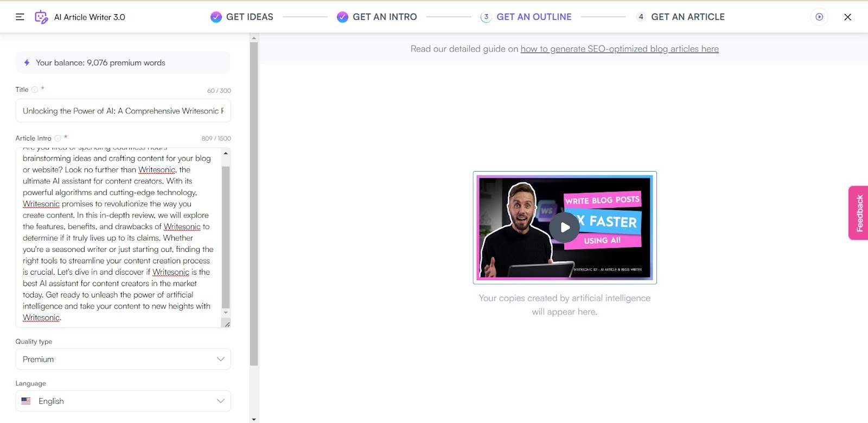Play the Write Blog Posts video

pyautogui.click(x=565, y=228)
